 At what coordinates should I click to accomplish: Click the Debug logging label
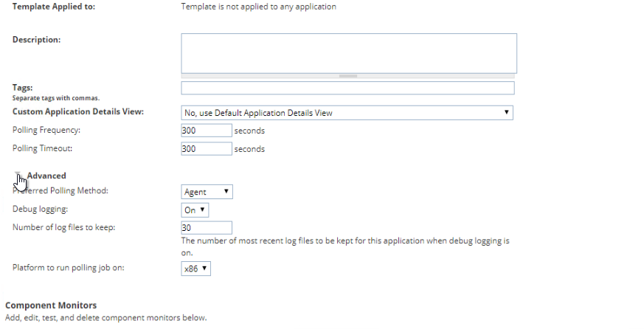click(x=41, y=209)
